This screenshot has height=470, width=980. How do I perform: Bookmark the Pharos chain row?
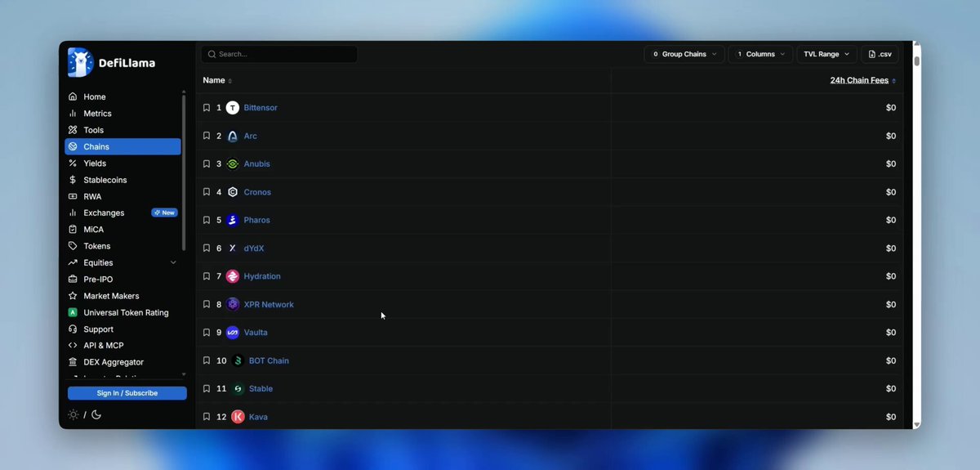(x=207, y=220)
